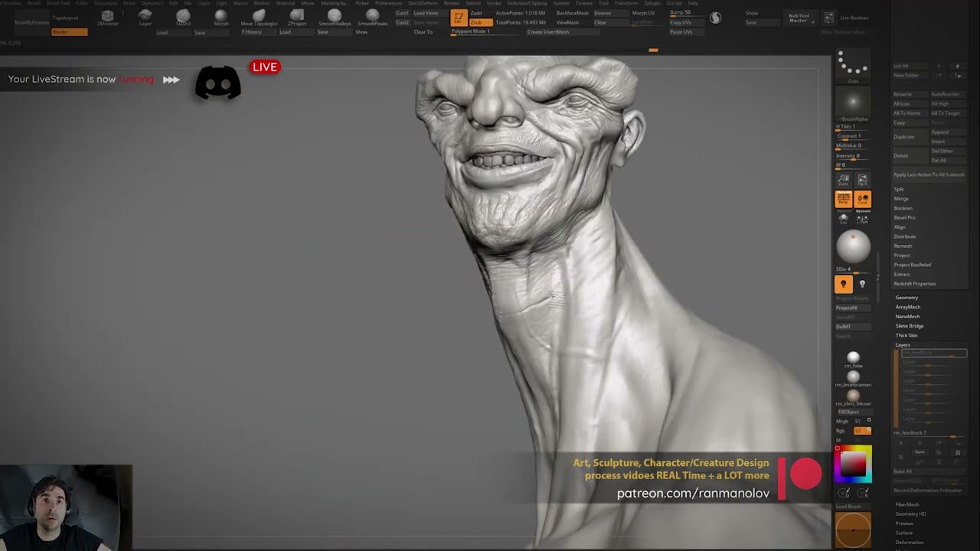
Task: Choose the Slash3 brush
Action: click(x=183, y=18)
